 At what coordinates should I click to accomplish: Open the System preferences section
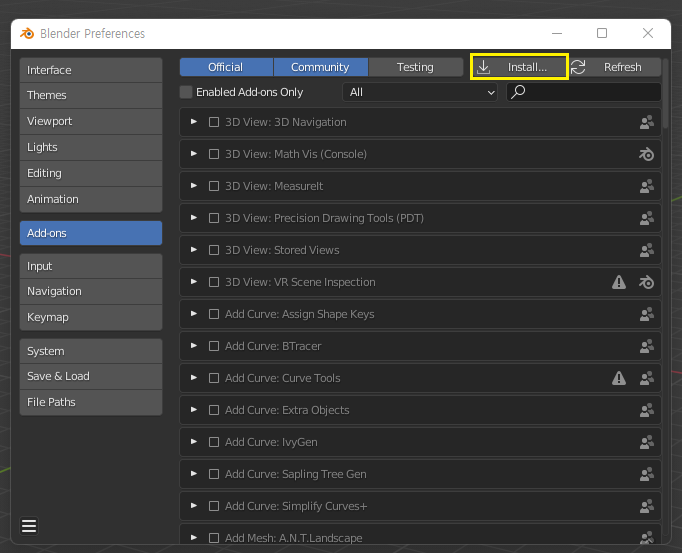91,351
